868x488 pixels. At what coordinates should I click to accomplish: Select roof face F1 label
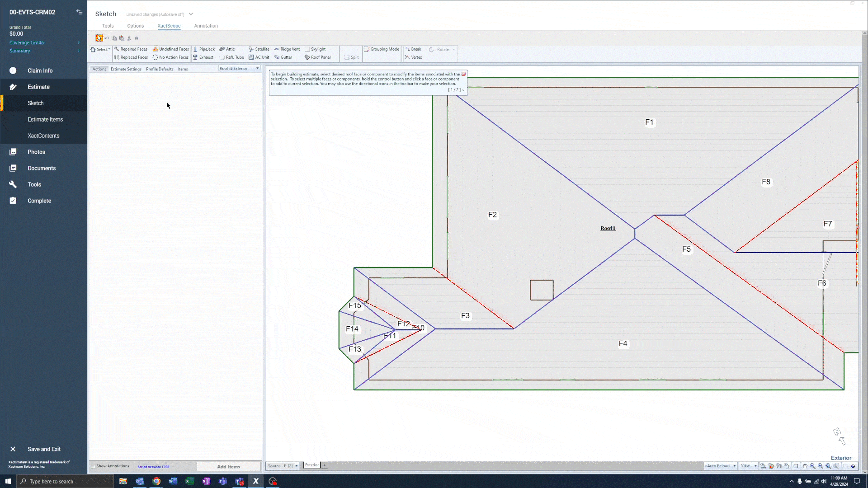tap(649, 122)
